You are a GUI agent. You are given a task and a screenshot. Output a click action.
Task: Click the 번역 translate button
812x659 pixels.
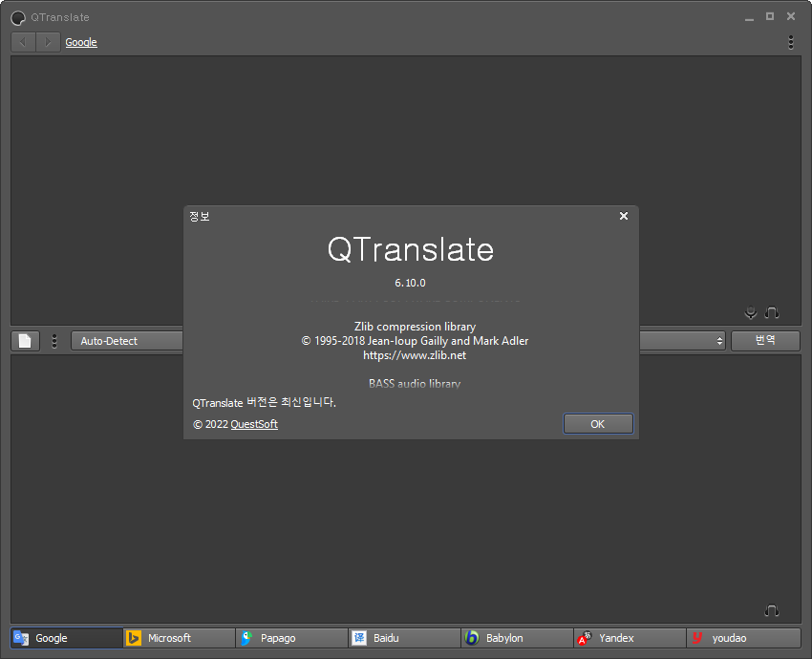pos(765,341)
